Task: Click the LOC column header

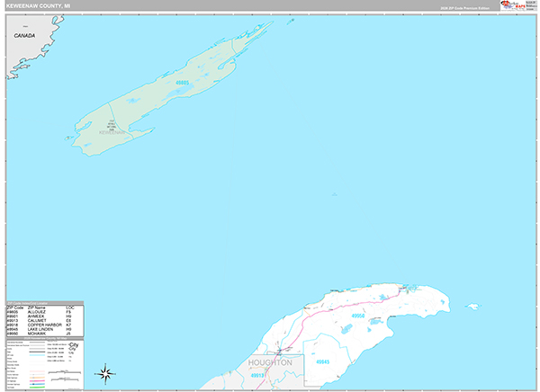Action: point(70,307)
